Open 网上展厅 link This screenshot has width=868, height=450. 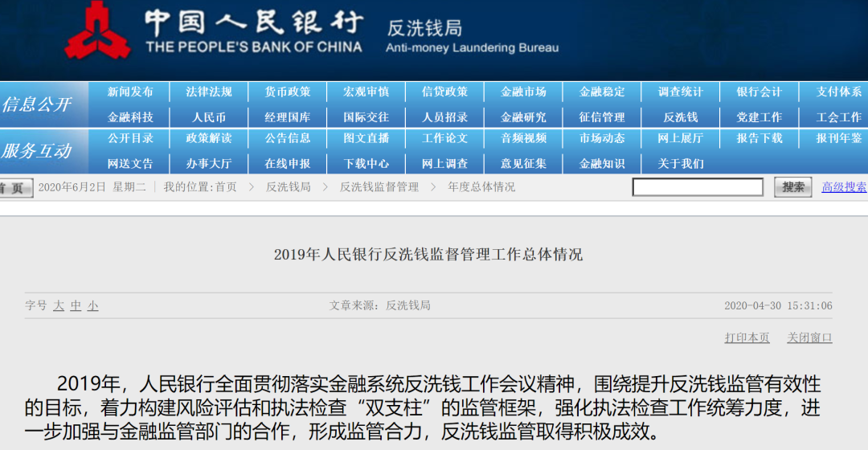pos(681,138)
